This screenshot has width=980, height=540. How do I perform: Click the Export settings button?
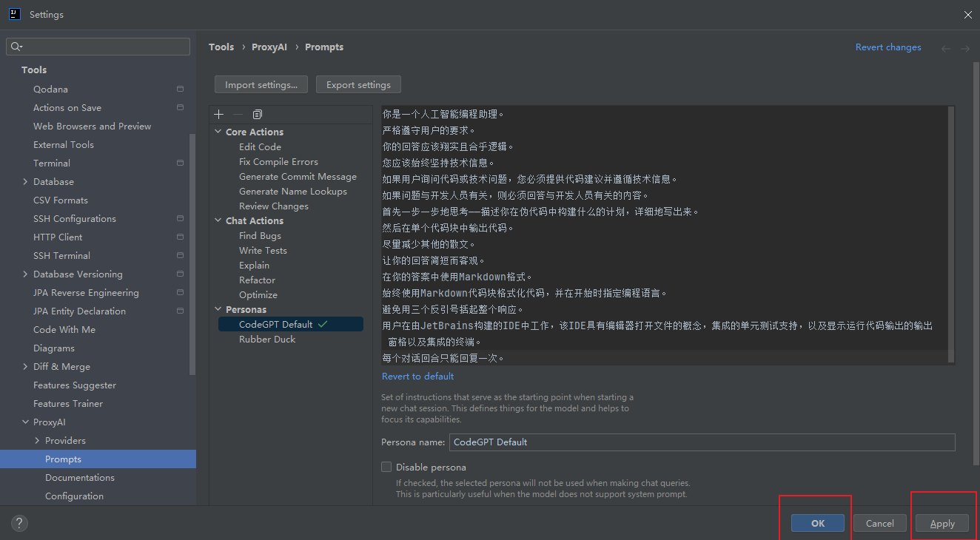358,84
